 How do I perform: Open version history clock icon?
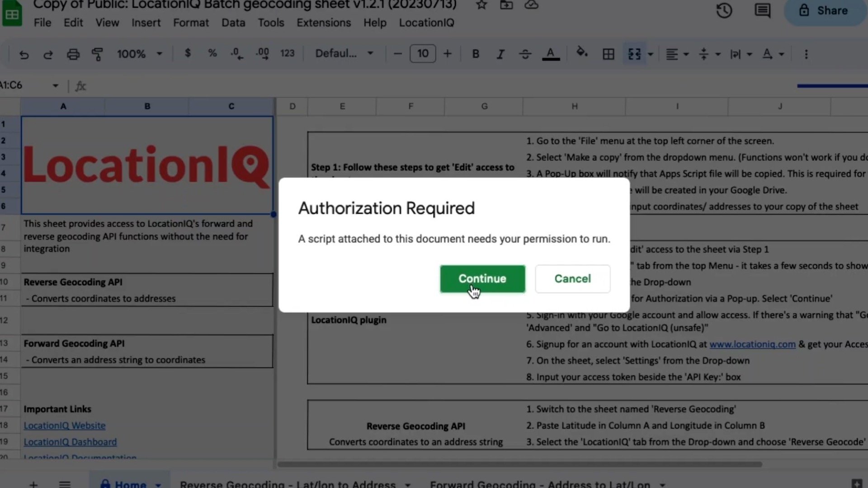pyautogui.click(x=724, y=10)
